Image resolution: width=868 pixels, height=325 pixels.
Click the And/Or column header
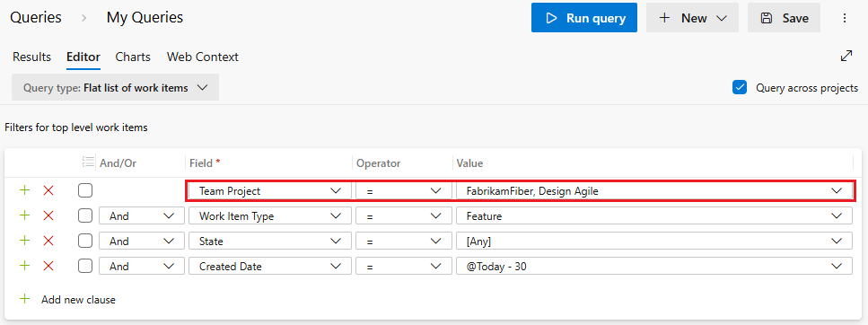[118, 163]
